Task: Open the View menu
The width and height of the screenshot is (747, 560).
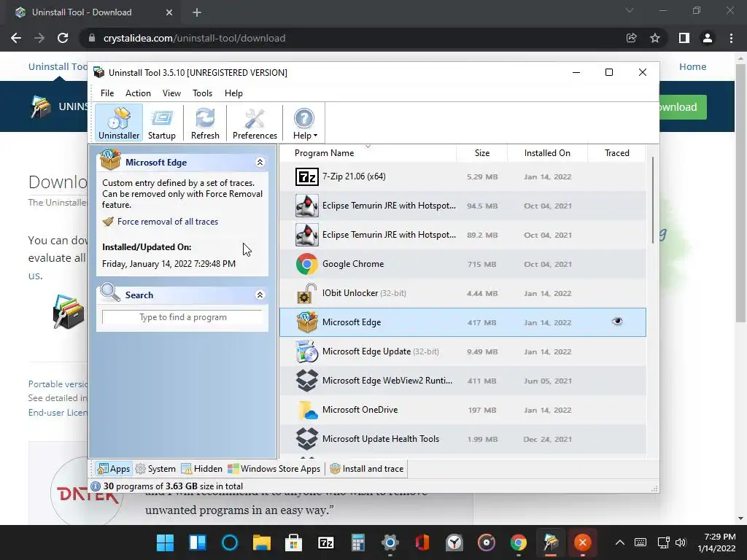Action: tap(171, 93)
